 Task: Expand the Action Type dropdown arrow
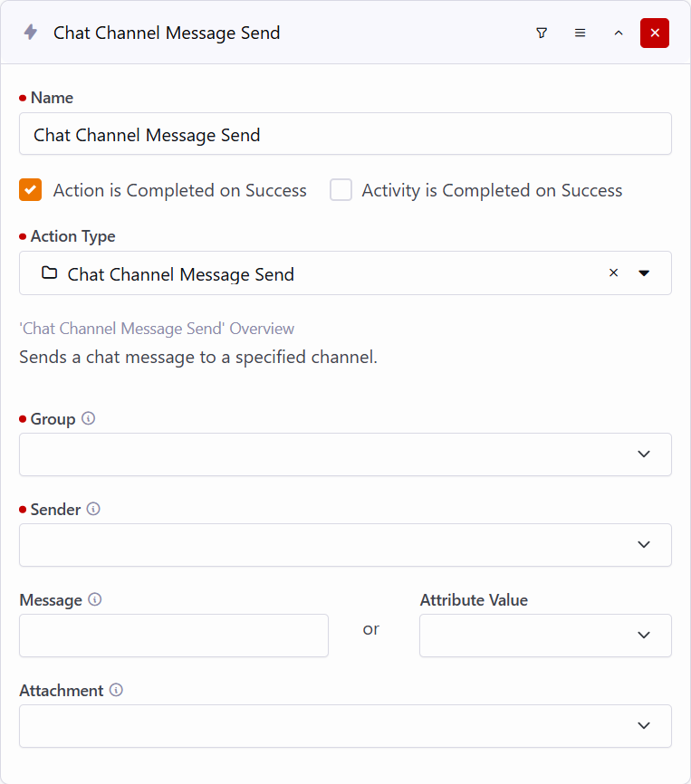pyautogui.click(x=644, y=273)
